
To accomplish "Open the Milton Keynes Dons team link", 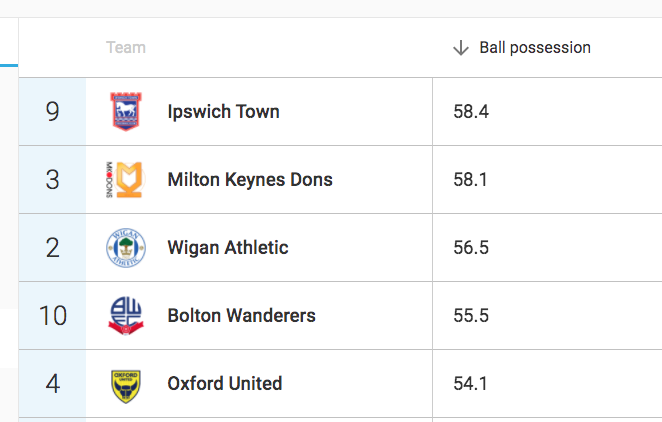I will 250,180.
